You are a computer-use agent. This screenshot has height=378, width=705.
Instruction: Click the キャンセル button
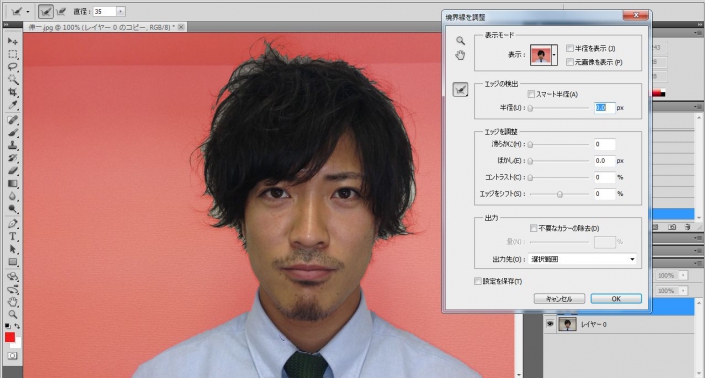click(559, 298)
